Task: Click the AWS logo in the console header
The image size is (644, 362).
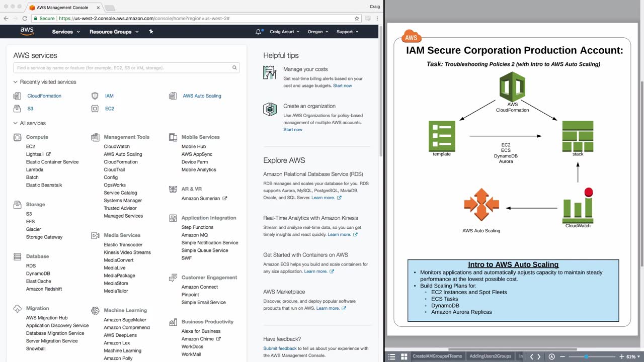Action: (27, 32)
